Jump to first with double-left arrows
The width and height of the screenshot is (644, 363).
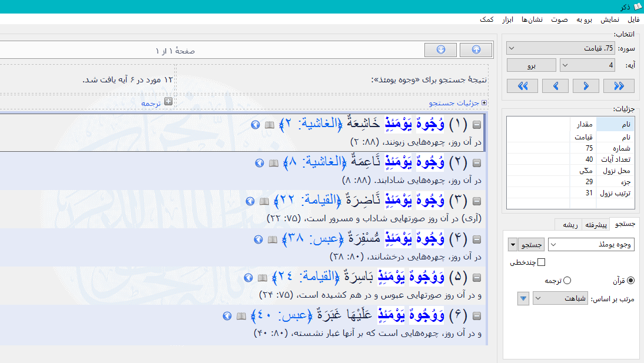522,86
